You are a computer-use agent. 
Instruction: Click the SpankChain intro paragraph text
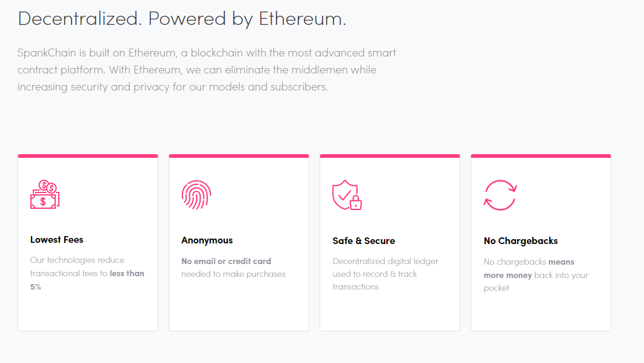coord(206,70)
